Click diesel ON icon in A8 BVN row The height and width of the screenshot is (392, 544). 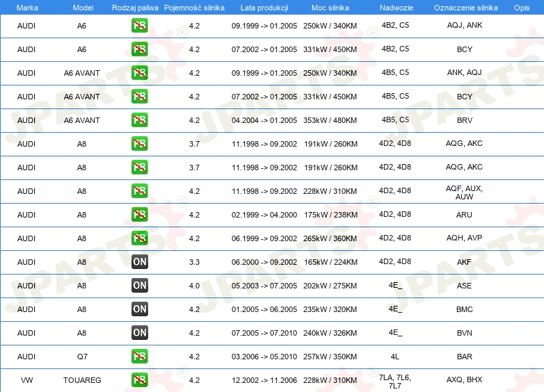139,333
